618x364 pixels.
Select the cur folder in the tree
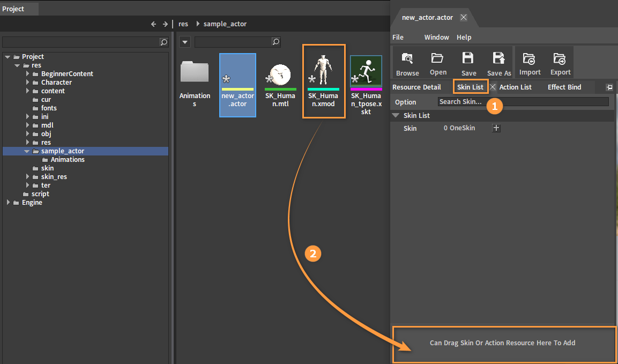click(x=46, y=100)
